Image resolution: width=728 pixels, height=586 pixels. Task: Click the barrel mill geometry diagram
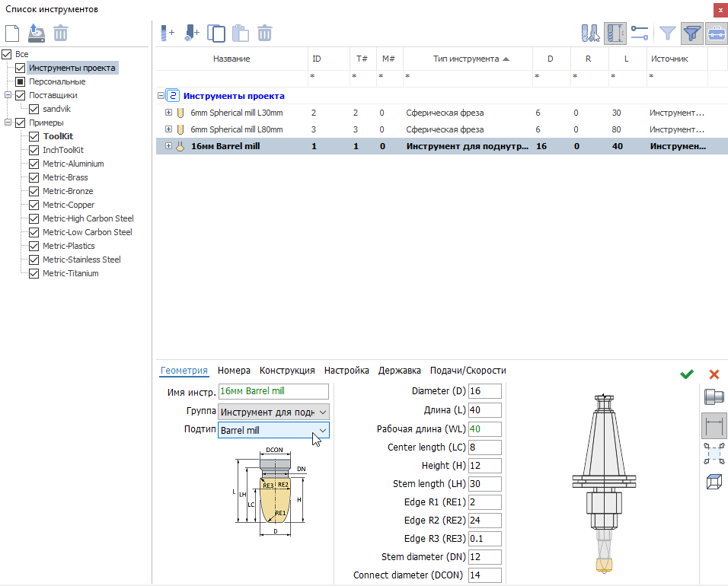[270, 492]
